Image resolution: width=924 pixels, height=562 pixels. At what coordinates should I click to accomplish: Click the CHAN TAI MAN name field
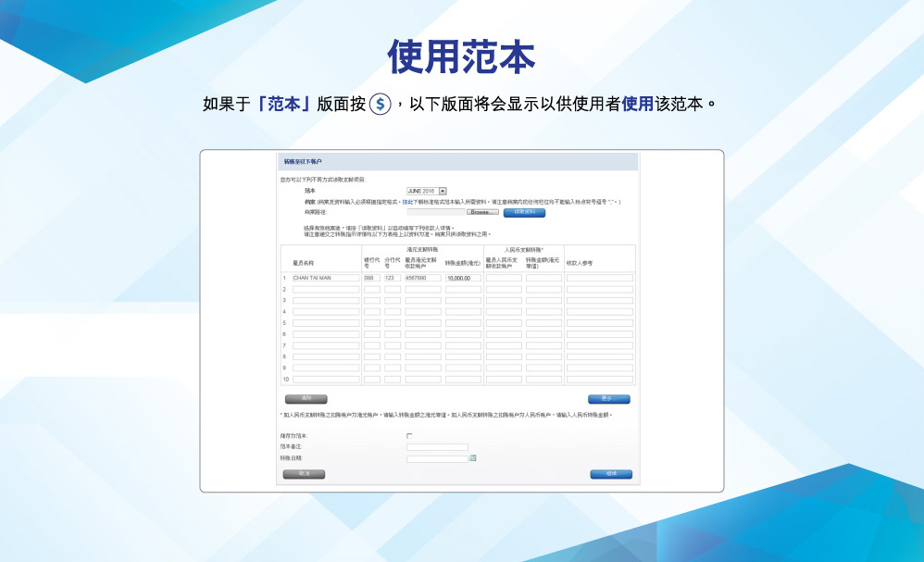click(326, 278)
